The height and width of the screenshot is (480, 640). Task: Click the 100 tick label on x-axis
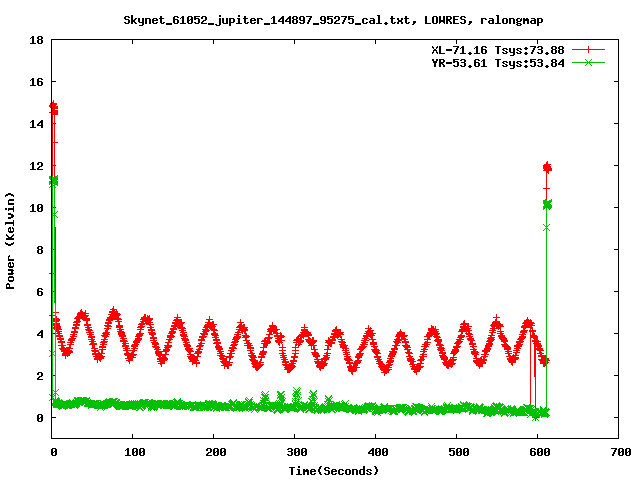[134, 452]
